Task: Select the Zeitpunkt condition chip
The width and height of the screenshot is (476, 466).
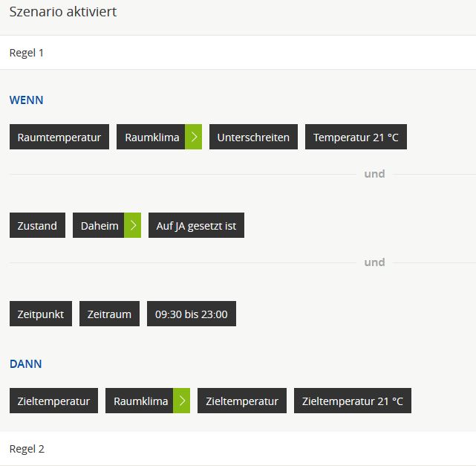Action: pos(41,314)
